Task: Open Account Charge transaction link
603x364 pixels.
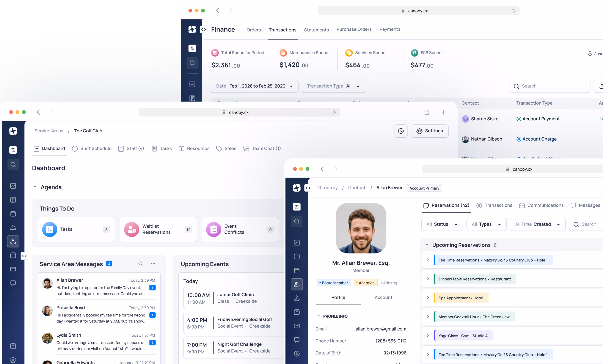Action: 536,139
